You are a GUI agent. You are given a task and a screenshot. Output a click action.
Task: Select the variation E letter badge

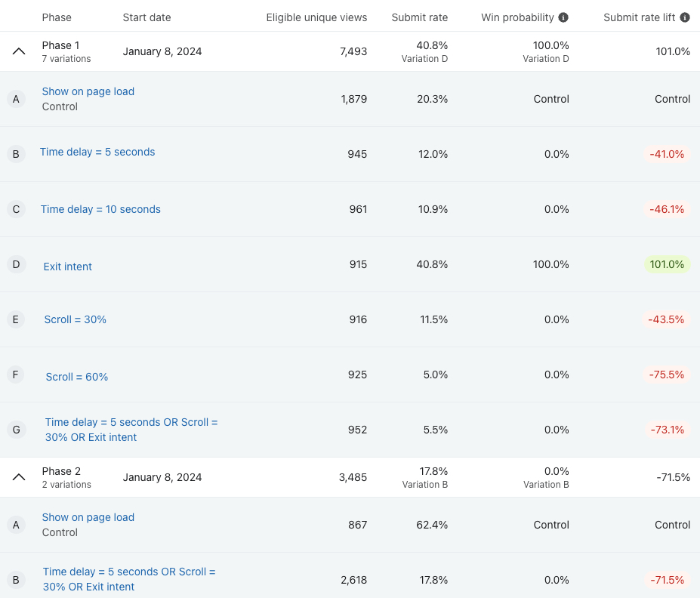pos(16,319)
